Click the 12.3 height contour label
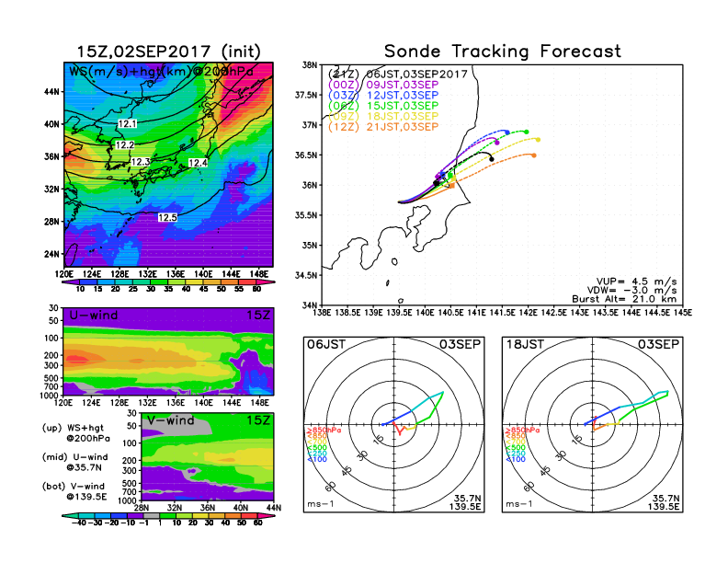The height and width of the screenshot is (563, 728). [141, 162]
